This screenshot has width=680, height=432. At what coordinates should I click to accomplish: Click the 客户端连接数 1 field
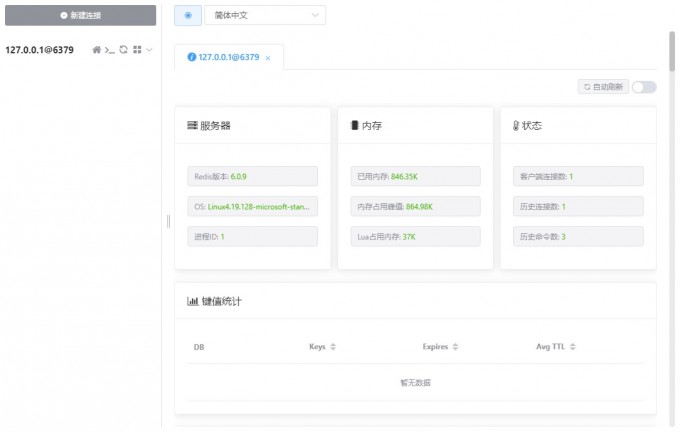click(578, 177)
